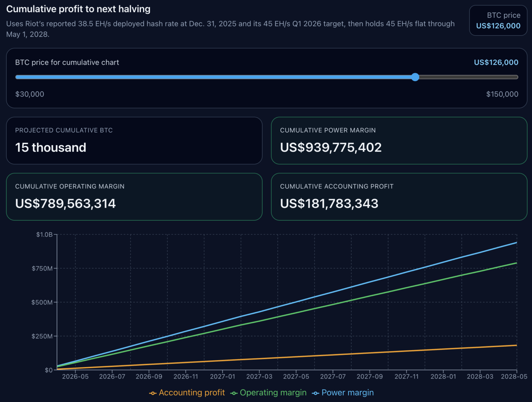Click the US$126,000 price link above the slider
The height and width of the screenshot is (402, 532).
(x=496, y=62)
